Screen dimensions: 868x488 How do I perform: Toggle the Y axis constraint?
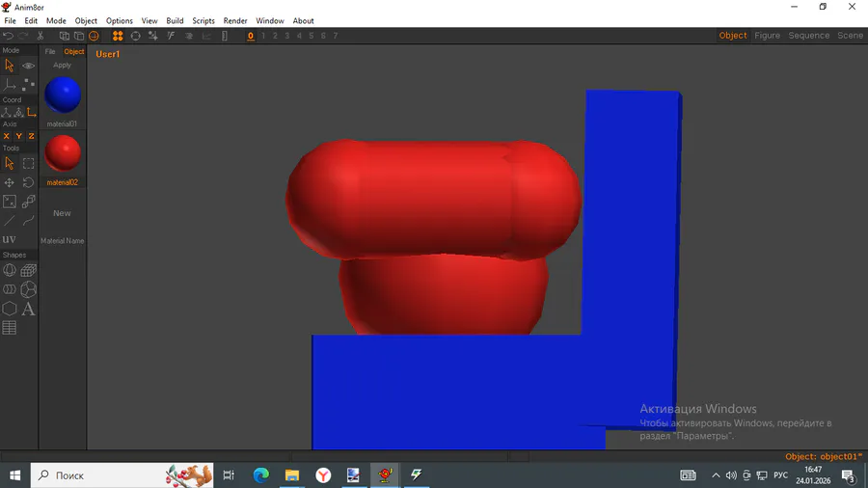pyautogui.click(x=19, y=136)
